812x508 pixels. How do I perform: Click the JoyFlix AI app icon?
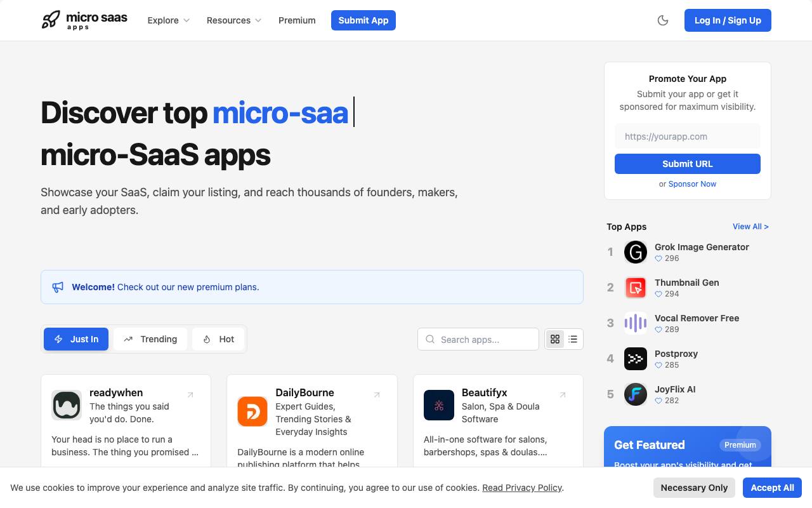coord(636,394)
